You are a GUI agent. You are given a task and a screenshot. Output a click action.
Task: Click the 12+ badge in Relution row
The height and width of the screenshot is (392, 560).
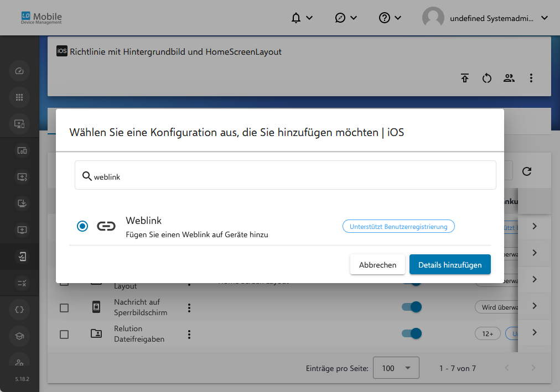click(x=488, y=334)
